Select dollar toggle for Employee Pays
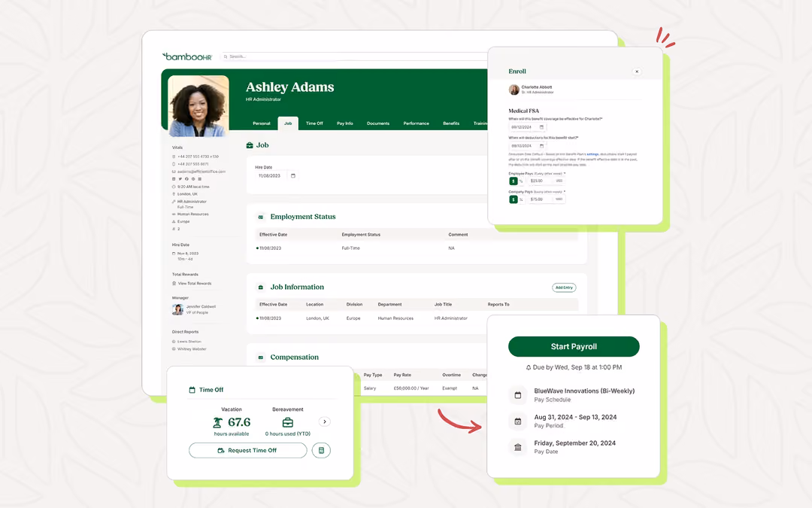 point(514,181)
